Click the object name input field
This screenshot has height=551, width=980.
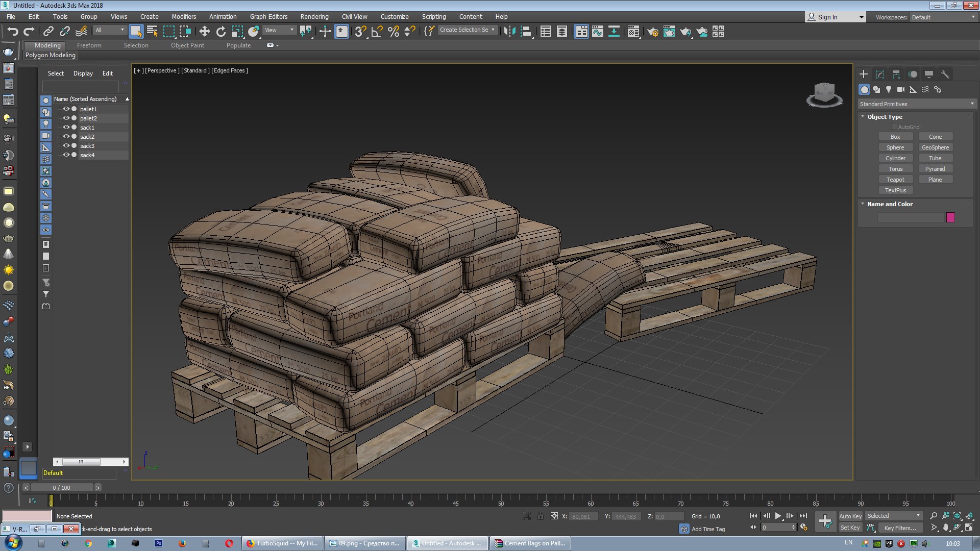coord(911,217)
